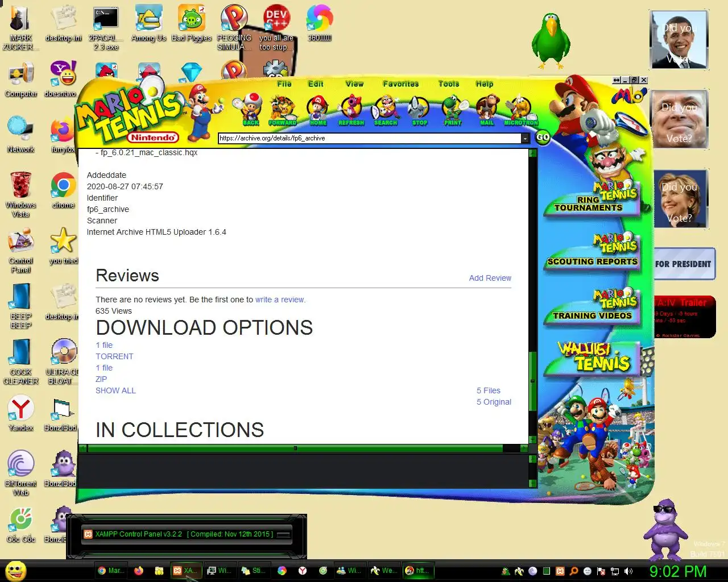Open the Windows Vista recycle bin icon
728x582 pixels.
tap(21, 194)
